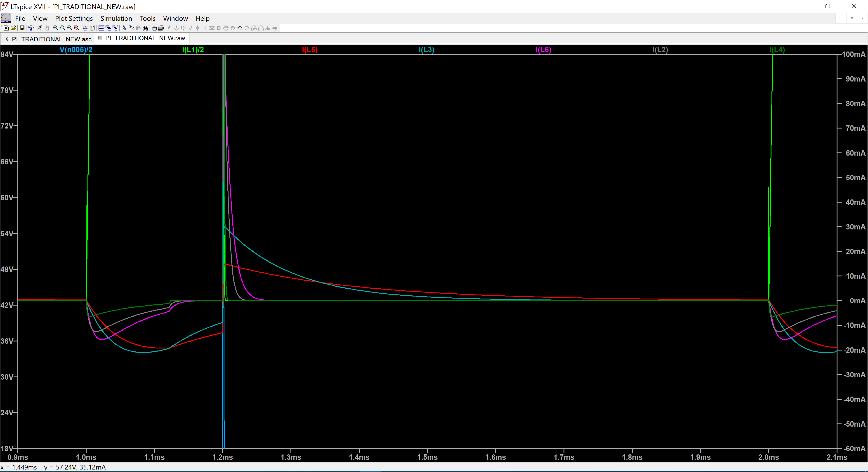Open the Plot Settings menu
The width and height of the screenshot is (868, 472).
click(x=74, y=19)
